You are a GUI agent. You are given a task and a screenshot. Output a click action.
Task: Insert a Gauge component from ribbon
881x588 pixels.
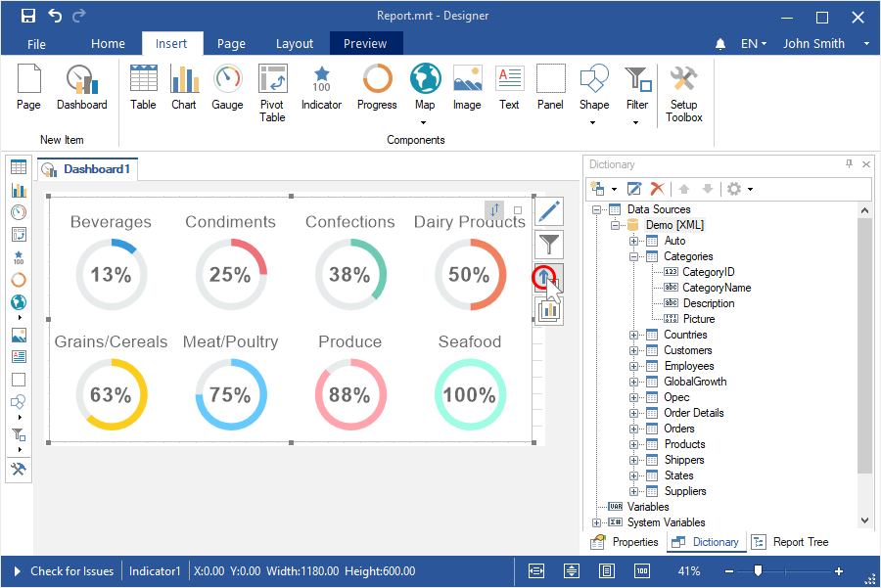click(227, 88)
